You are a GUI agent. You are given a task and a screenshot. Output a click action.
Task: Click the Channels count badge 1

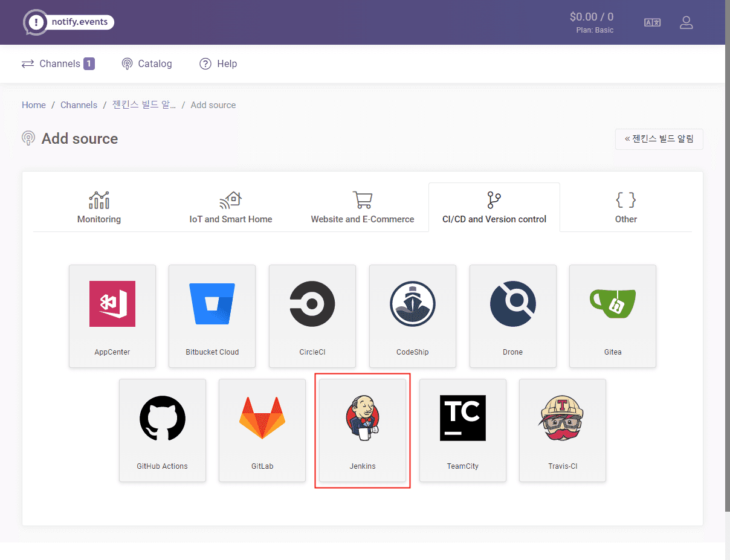[x=89, y=63]
